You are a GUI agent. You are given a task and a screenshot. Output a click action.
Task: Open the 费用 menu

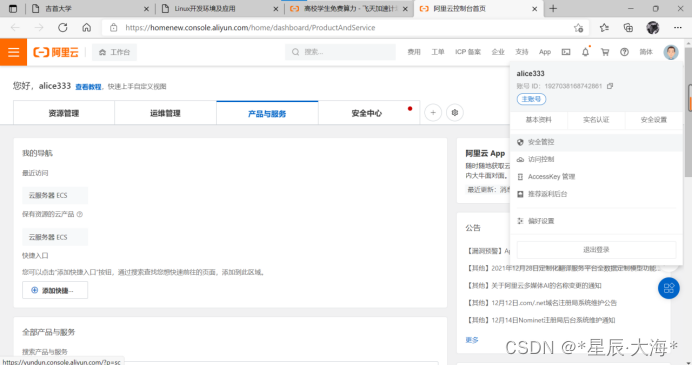coord(414,52)
